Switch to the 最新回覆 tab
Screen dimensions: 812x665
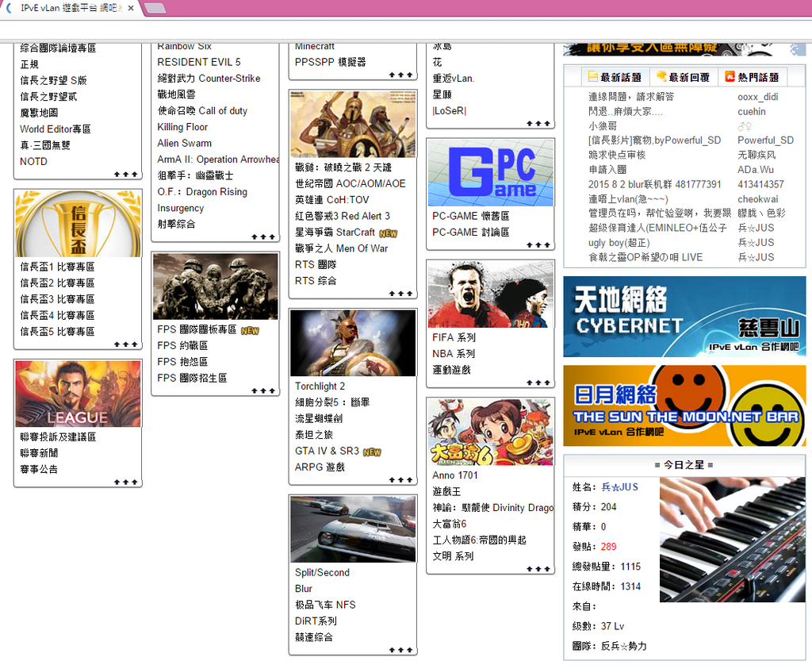coord(683,77)
